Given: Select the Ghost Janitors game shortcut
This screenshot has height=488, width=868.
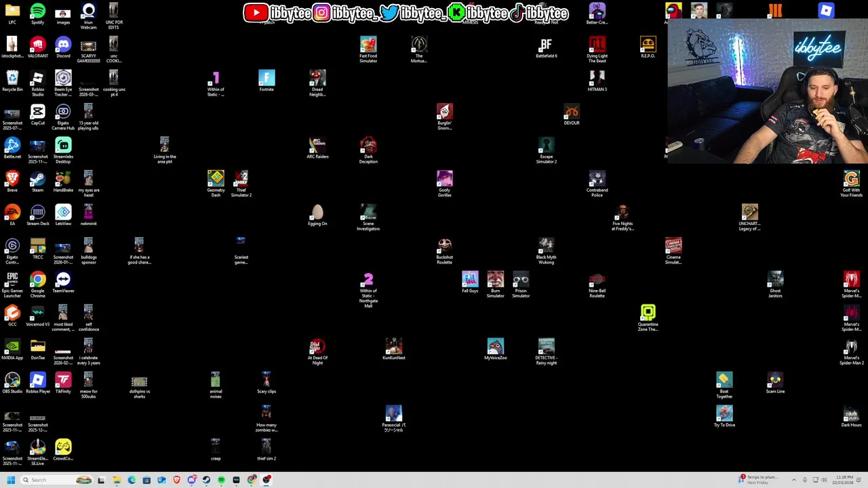Looking at the screenshot, I should coord(775,285).
